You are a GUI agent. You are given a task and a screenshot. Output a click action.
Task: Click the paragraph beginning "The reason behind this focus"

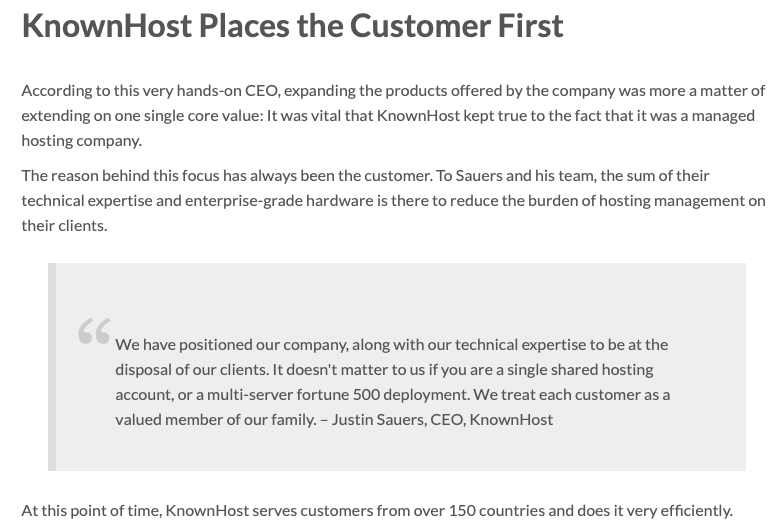coord(393,200)
